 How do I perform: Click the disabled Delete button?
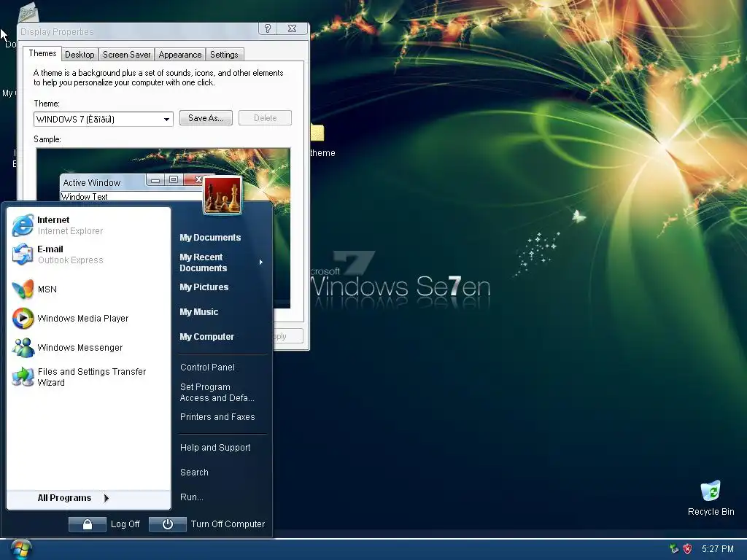click(x=265, y=118)
